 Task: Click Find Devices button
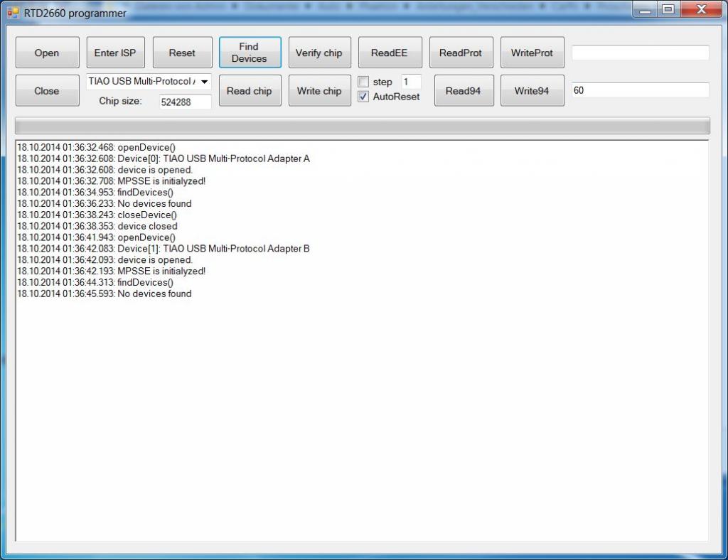(x=250, y=53)
